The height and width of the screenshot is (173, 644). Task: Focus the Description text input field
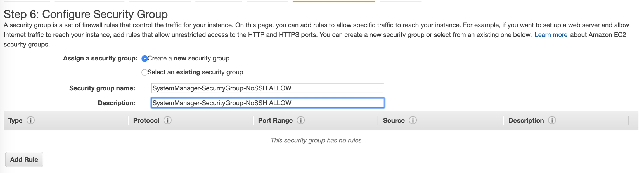point(267,103)
